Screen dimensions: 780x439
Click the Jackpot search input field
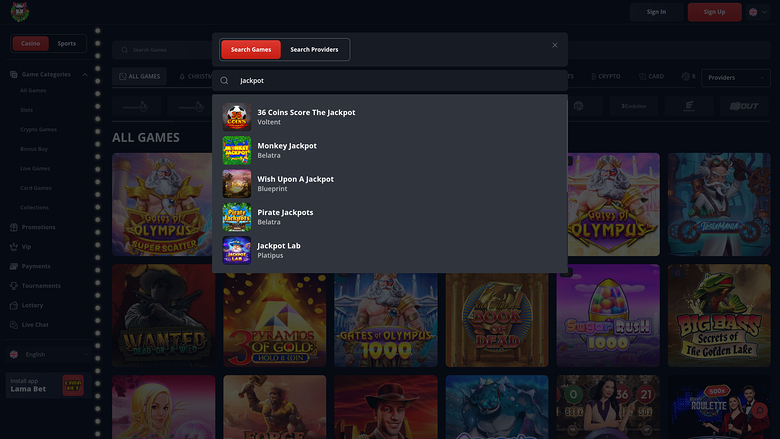pos(390,81)
